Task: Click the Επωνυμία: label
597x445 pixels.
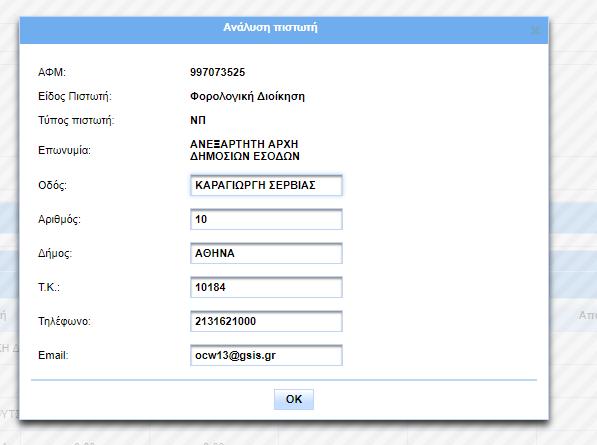Action: pyautogui.click(x=64, y=150)
